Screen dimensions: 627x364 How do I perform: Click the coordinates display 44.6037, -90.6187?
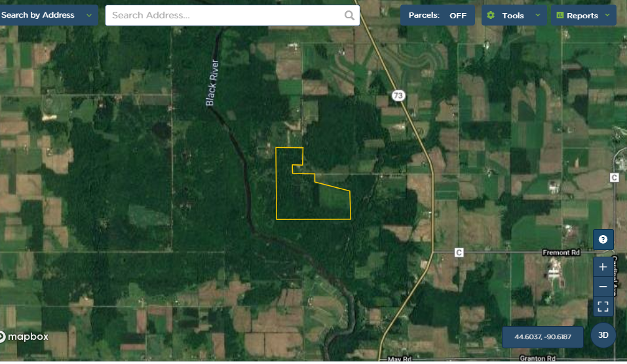click(x=542, y=337)
